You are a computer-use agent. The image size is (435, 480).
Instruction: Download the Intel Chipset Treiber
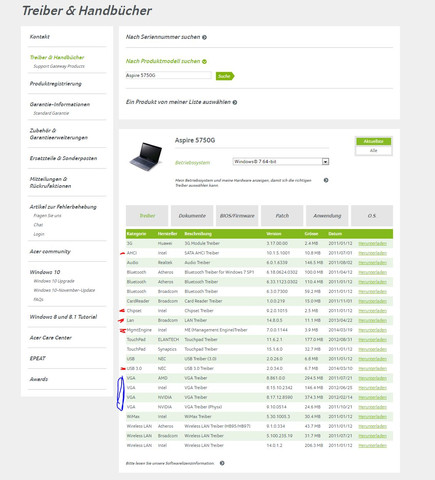pyautogui.click(x=372, y=311)
